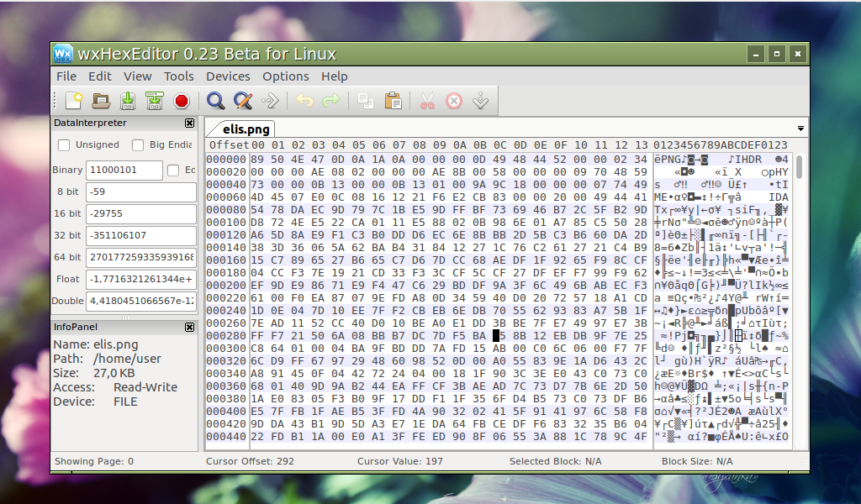Click the Showing Page: 0 status entry
The image size is (861, 504).
tap(94, 461)
